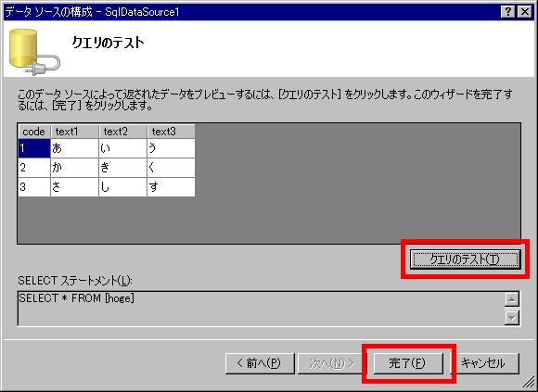Select the code column header

[34, 132]
